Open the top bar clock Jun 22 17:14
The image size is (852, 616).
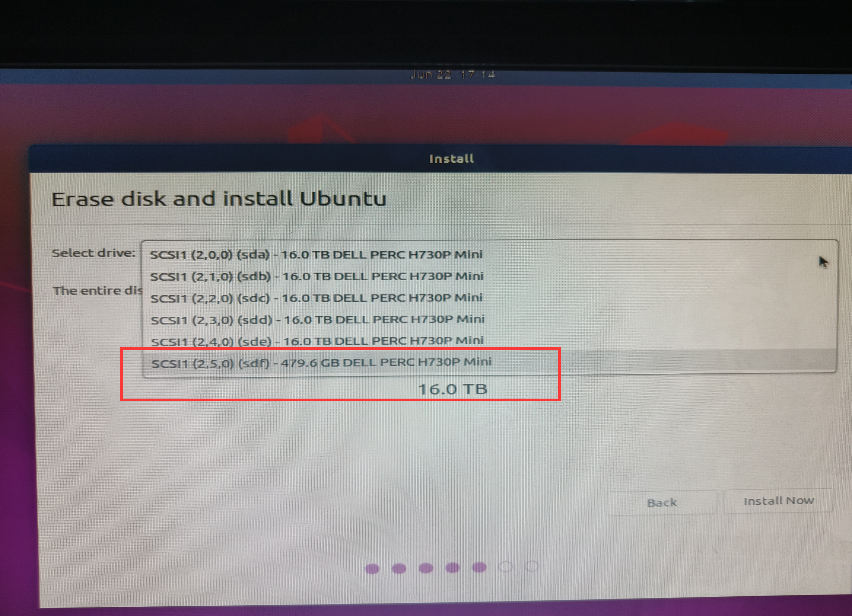coord(452,75)
